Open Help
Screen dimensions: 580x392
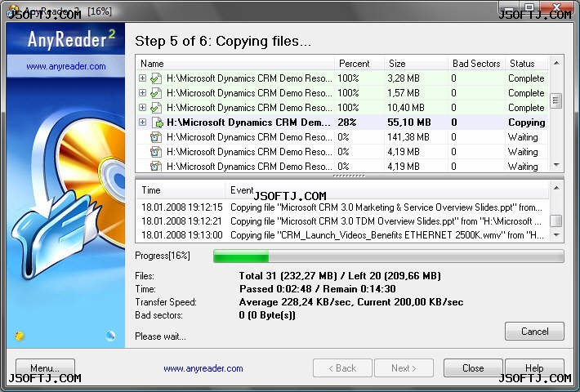pos(534,368)
